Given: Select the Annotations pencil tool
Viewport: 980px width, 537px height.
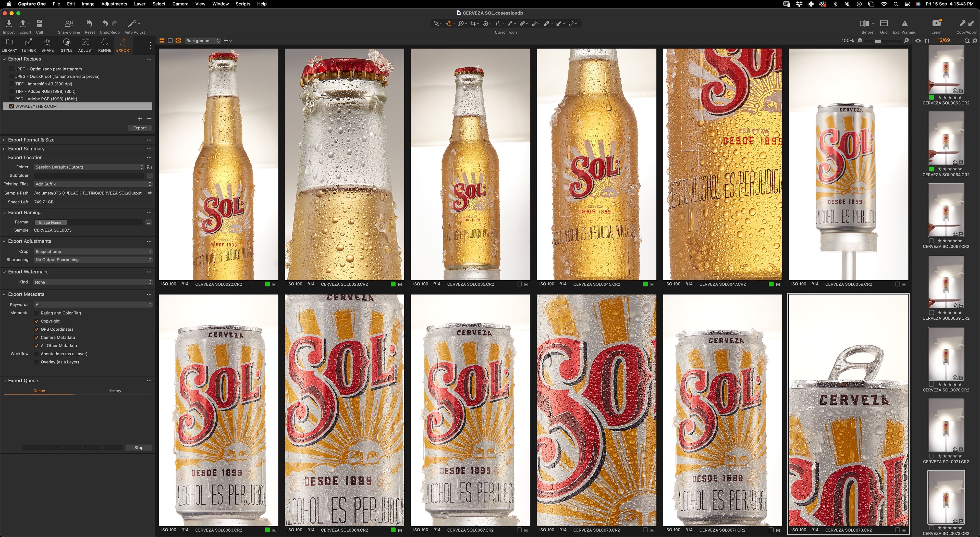Looking at the screenshot, I should click(571, 23).
